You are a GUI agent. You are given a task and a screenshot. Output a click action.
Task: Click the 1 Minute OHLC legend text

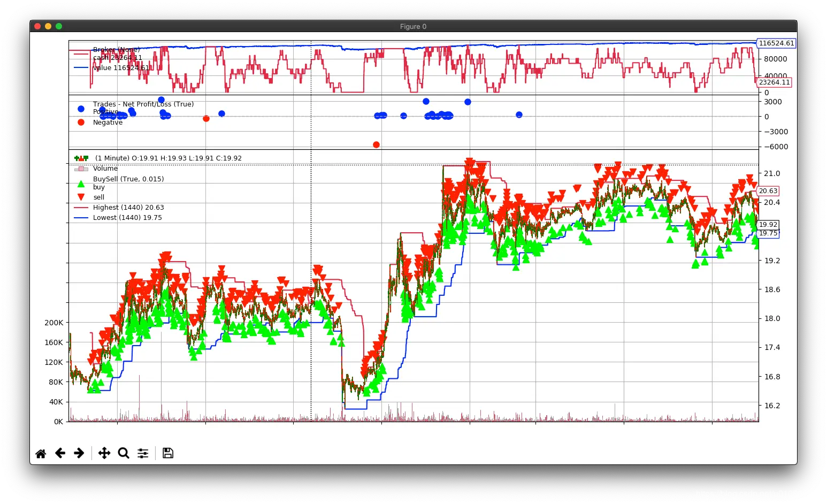coord(168,158)
